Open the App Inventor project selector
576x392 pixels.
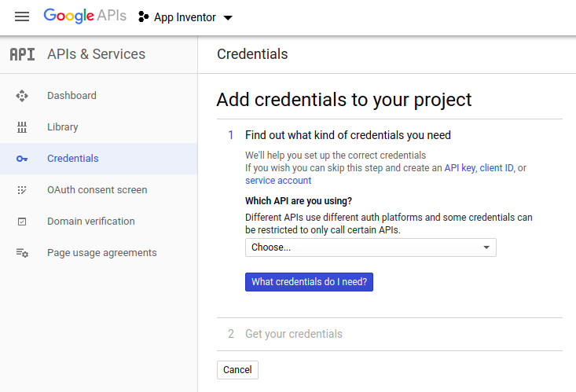185,17
